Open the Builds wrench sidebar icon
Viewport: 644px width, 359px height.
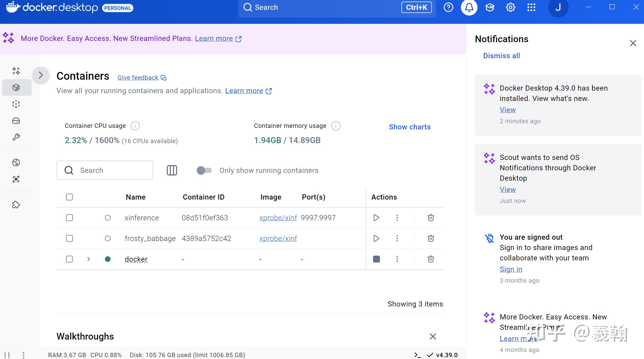[x=16, y=137]
